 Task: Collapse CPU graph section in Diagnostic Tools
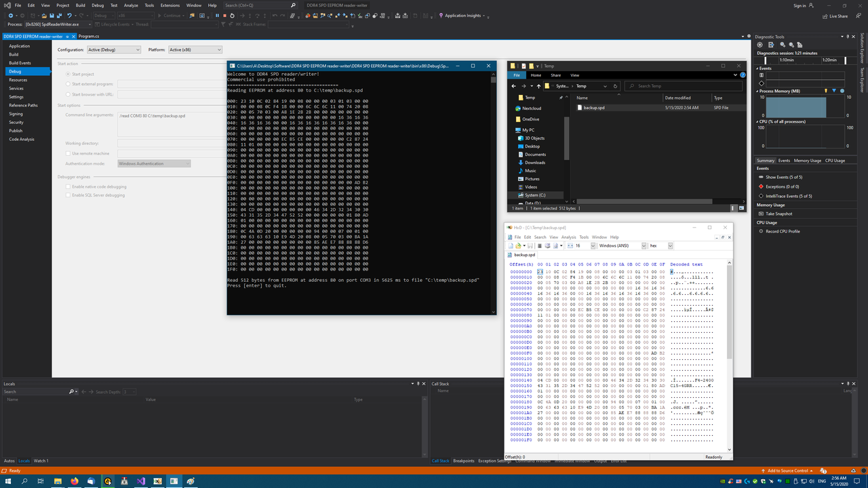tap(759, 122)
